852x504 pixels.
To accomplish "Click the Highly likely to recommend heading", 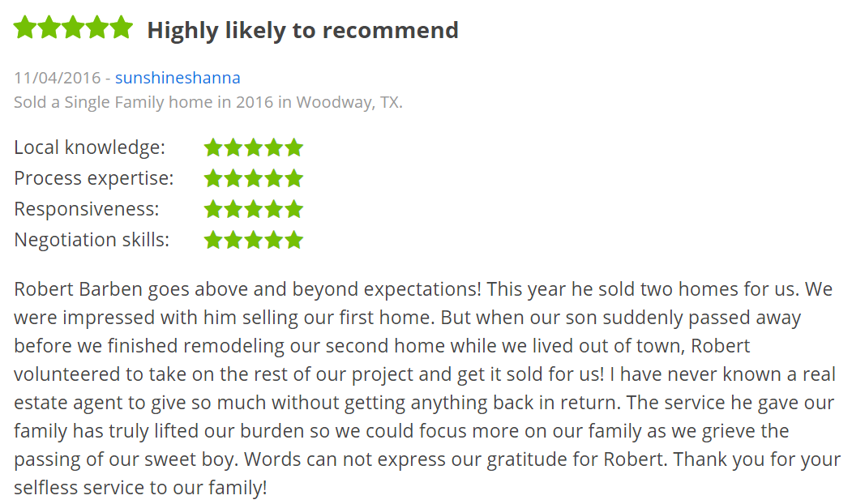I will 302,31.
